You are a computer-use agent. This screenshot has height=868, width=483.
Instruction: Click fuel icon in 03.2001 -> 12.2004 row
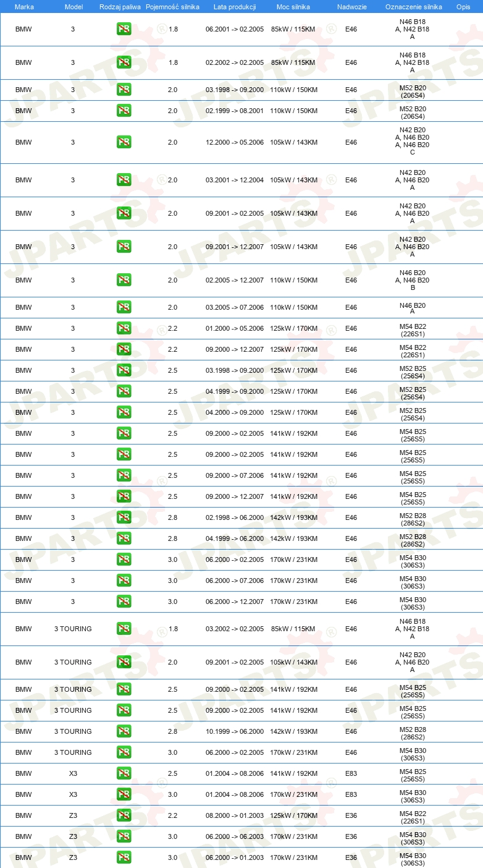(x=124, y=180)
